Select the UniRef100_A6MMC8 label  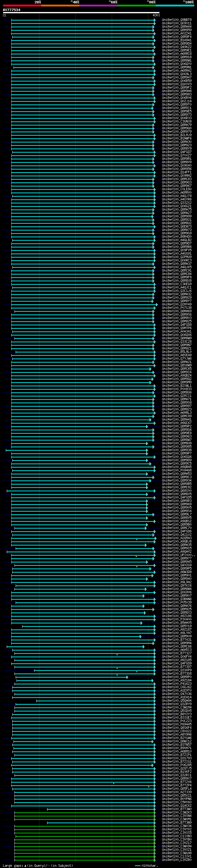pyautogui.click(x=176, y=54)
